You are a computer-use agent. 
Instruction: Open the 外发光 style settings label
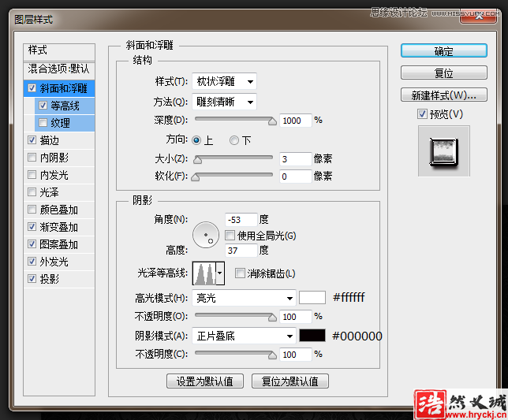54,262
